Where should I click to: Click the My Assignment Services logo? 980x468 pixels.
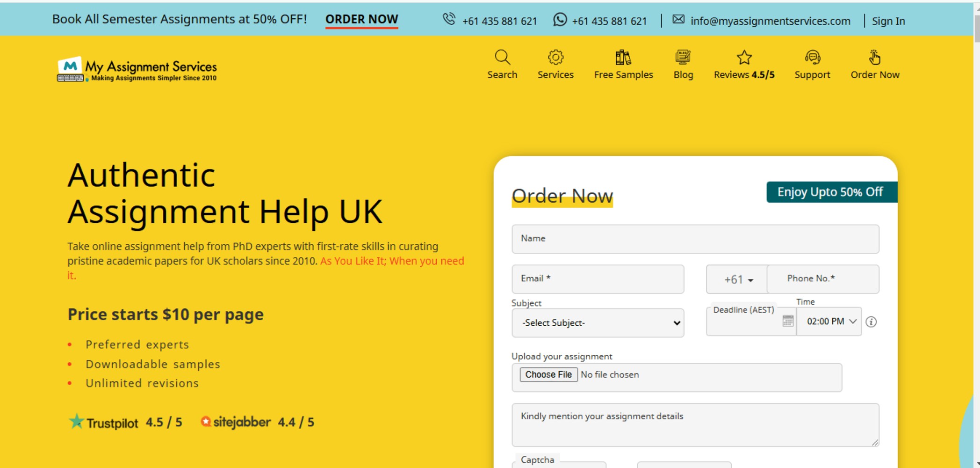click(137, 70)
